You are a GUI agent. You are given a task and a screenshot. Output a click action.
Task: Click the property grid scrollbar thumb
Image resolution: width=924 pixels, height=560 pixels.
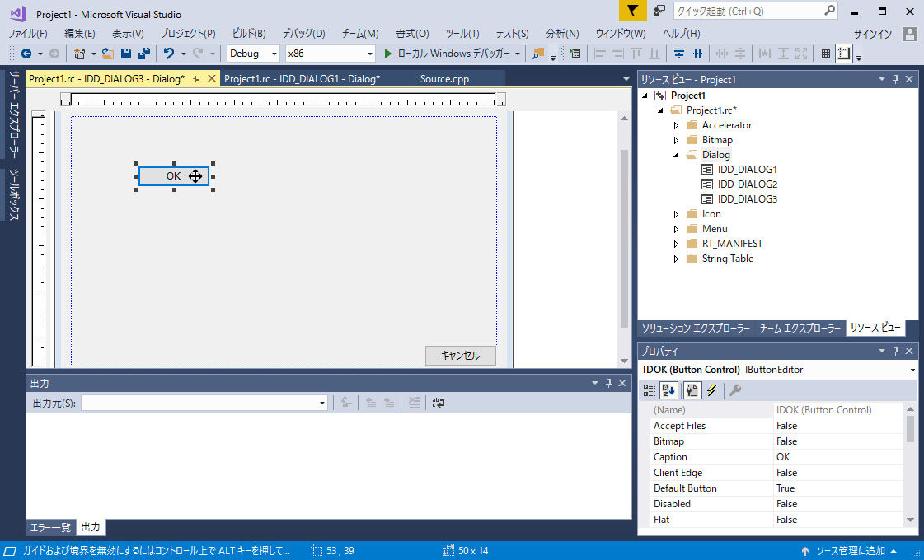911,429
